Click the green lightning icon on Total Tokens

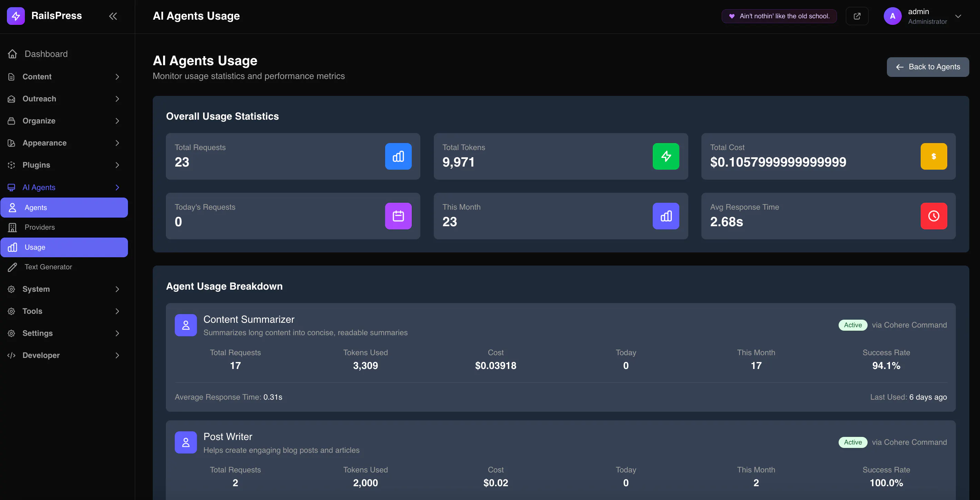(666, 157)
